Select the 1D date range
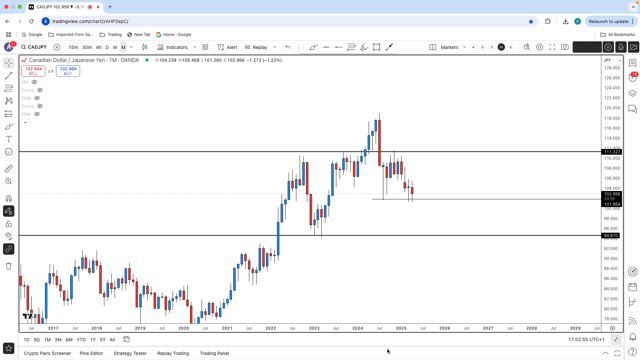The image size is (640, 360). [26, 340]
